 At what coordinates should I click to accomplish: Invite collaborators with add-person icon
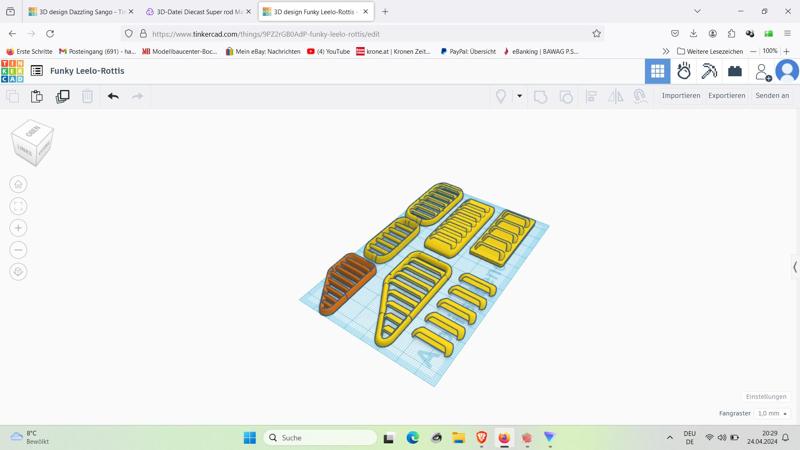763,72
